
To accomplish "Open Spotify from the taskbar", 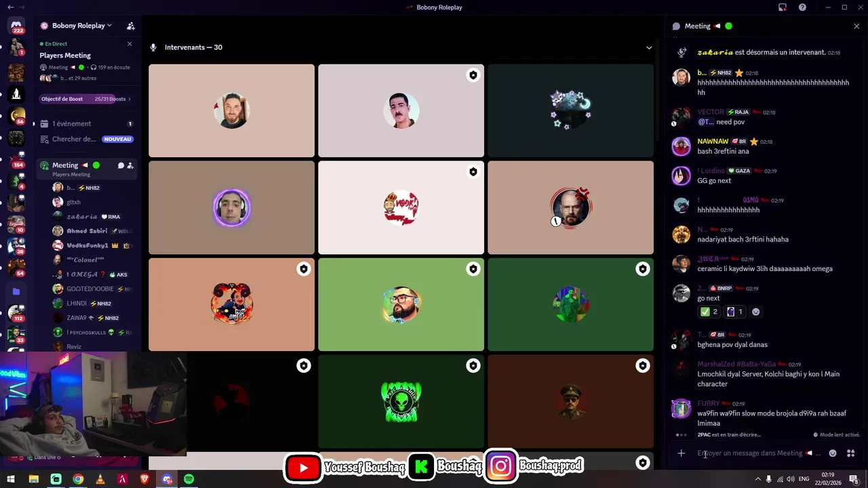I will (189, 479).
